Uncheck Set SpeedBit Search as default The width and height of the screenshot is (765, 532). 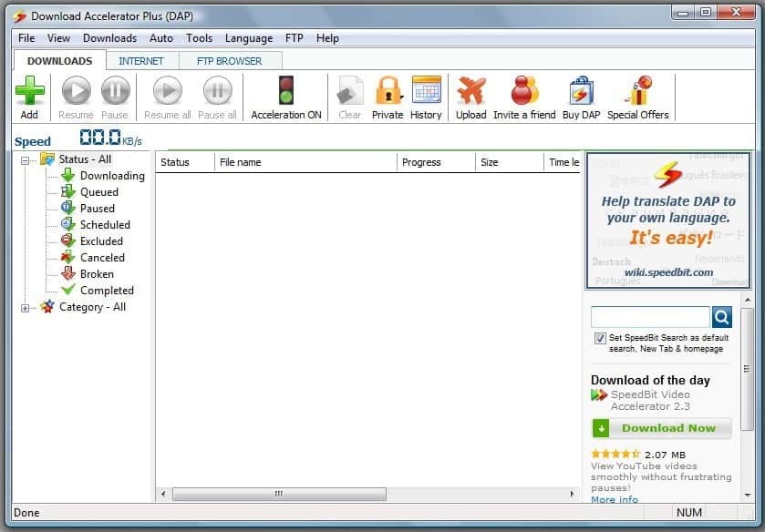[600, 338]
